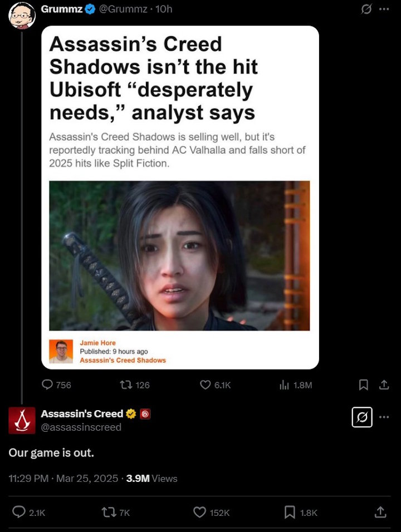Share the Grummz post

[x=384, y=385]
